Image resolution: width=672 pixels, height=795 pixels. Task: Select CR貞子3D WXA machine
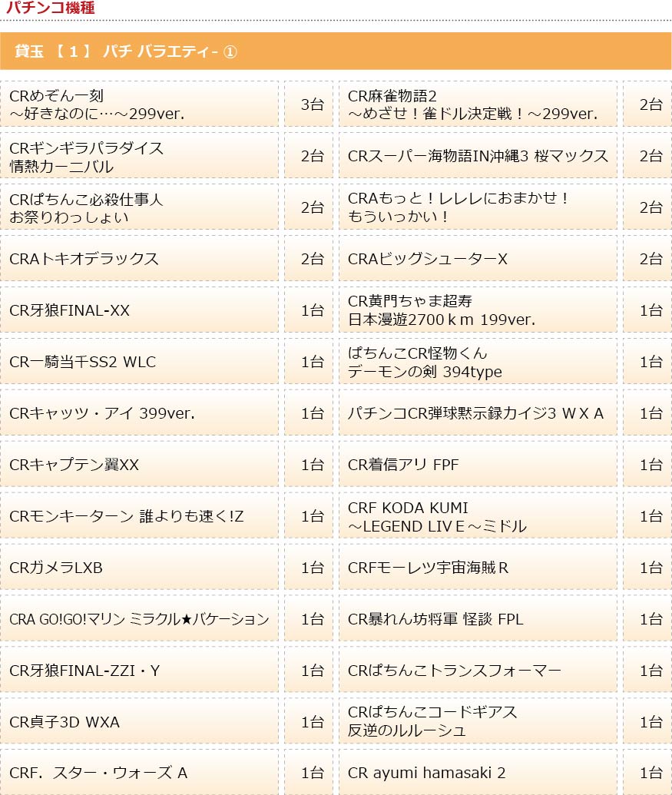(139, 721)
